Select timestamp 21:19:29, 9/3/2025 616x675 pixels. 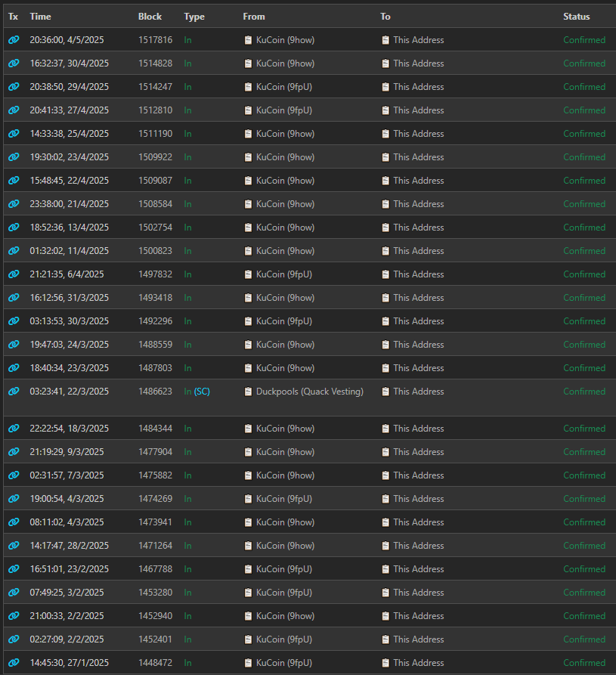pyautogui.click(x=67, y=451)
